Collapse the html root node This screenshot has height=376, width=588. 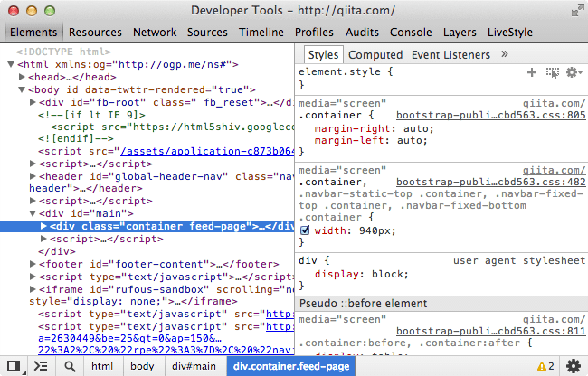[x=11, y=64]
